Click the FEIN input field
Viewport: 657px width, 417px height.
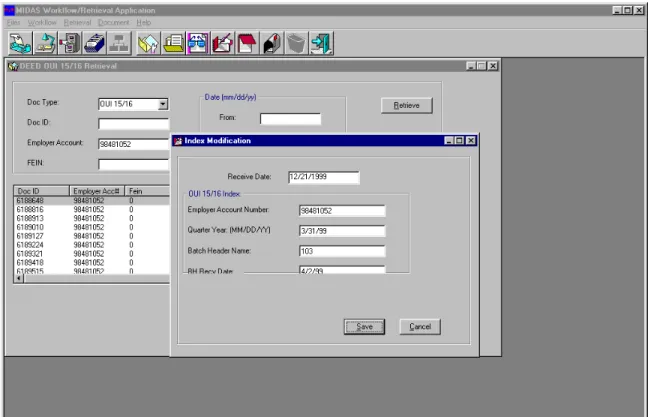(134, 164)
